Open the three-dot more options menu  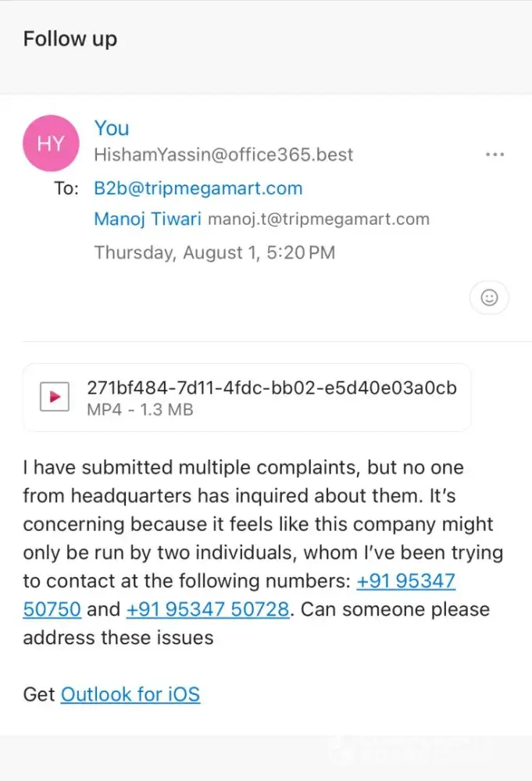pyautogui.click(x=495, y=155)
